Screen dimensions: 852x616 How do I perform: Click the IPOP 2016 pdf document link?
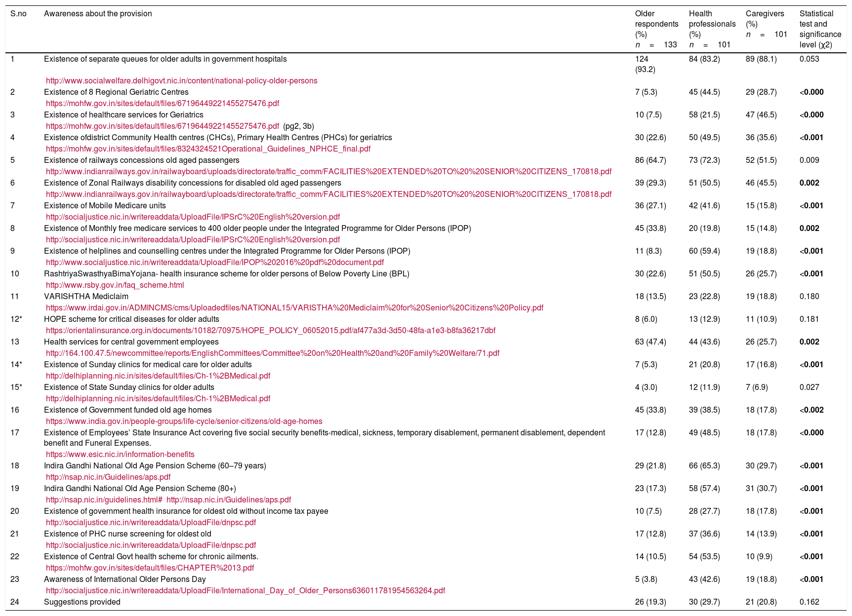point(214,262)
